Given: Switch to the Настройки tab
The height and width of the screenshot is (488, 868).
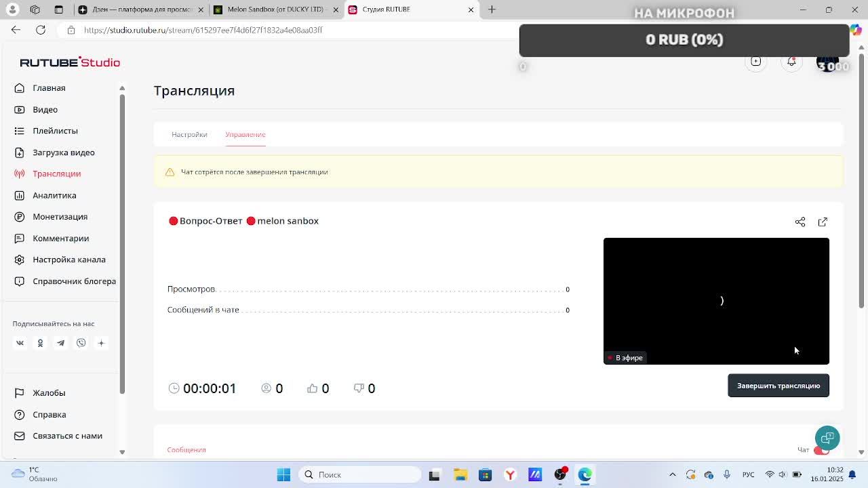Looking at the screenshot, I should coord(189,134).
